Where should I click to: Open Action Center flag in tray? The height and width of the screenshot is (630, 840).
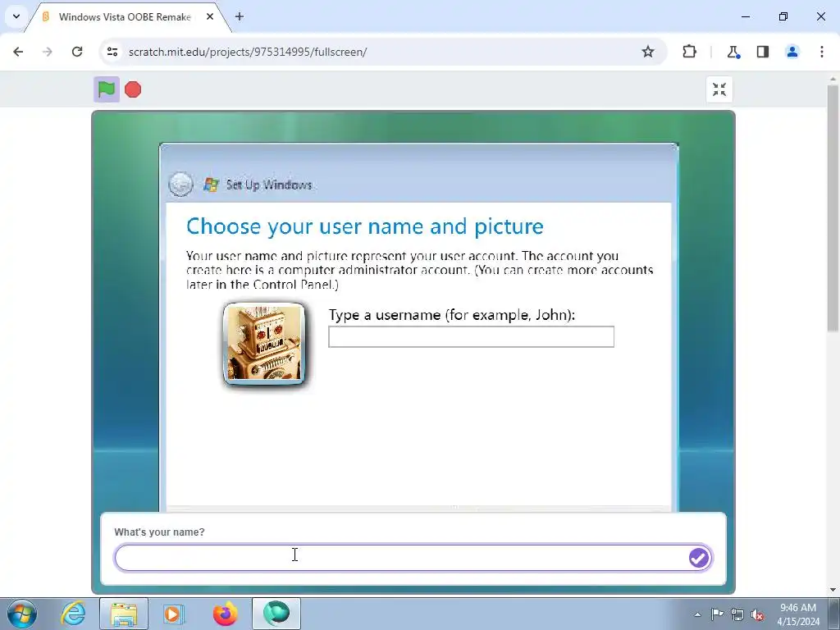717,614
